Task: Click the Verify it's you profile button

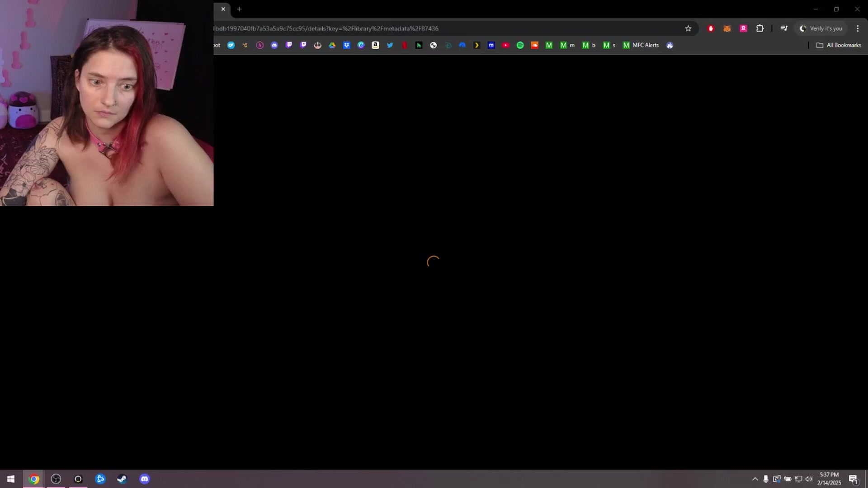Action: point(821,28)
